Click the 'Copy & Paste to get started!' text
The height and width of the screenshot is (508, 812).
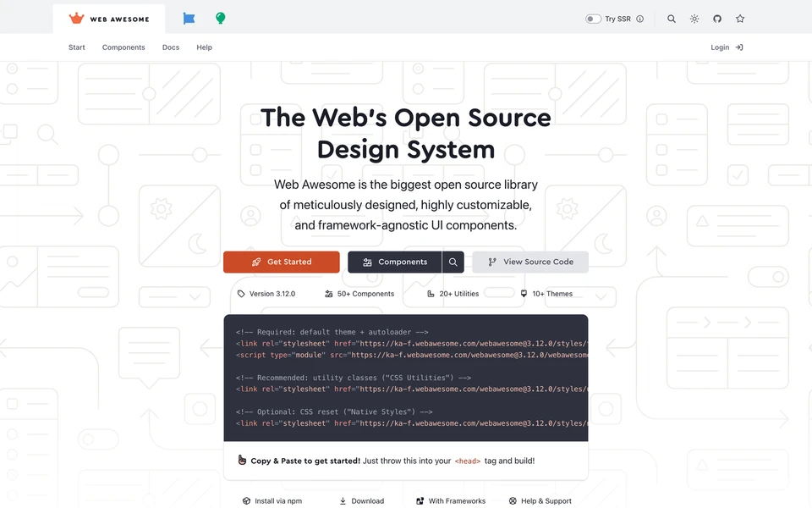(305, 461)
